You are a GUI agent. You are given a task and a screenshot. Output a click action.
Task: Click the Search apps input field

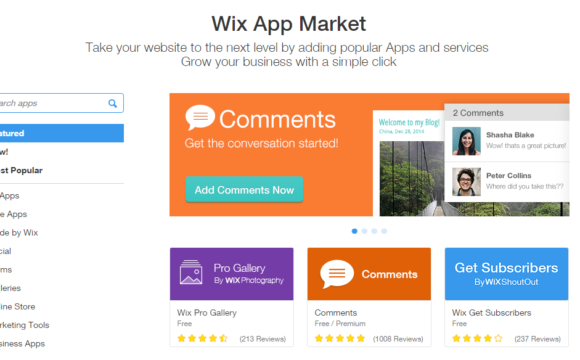tap(54, 103)
